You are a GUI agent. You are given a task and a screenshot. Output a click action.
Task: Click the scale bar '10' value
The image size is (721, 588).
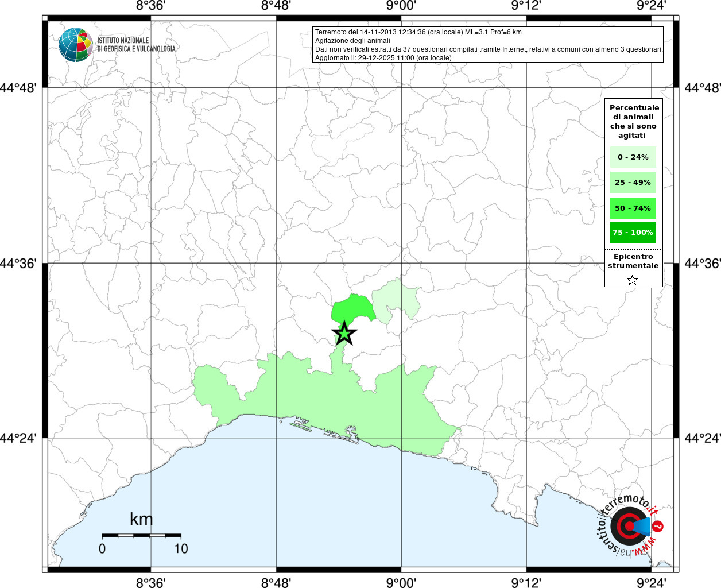click(x=181, y=548)
